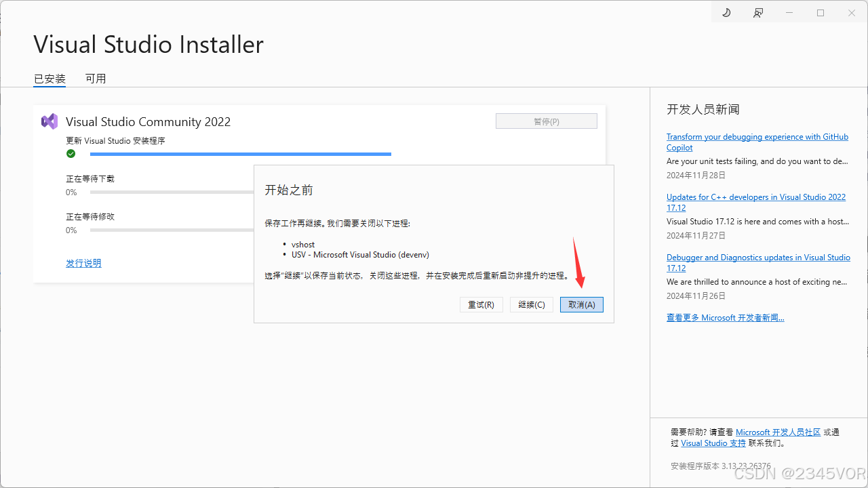This screenshot has height=488, width=868.
Task: Click the Visual Studio Community 2022 logo
Action: [49, 121]
